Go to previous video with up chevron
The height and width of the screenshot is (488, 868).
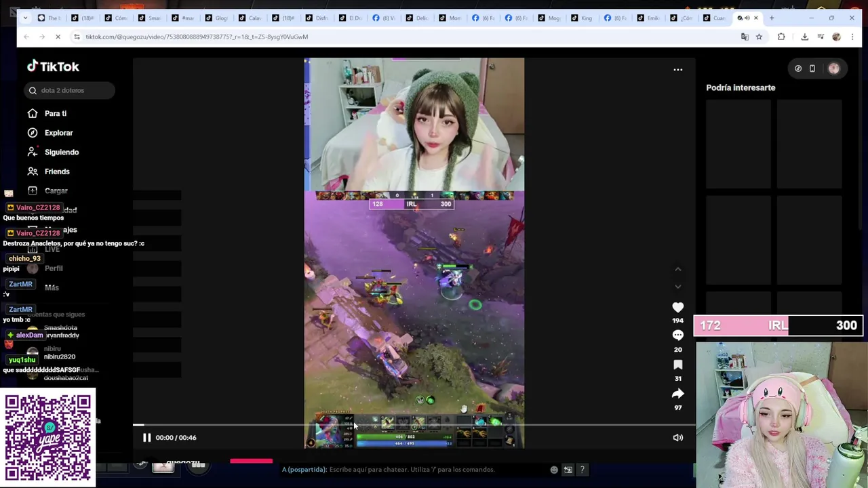pos(677,269)
